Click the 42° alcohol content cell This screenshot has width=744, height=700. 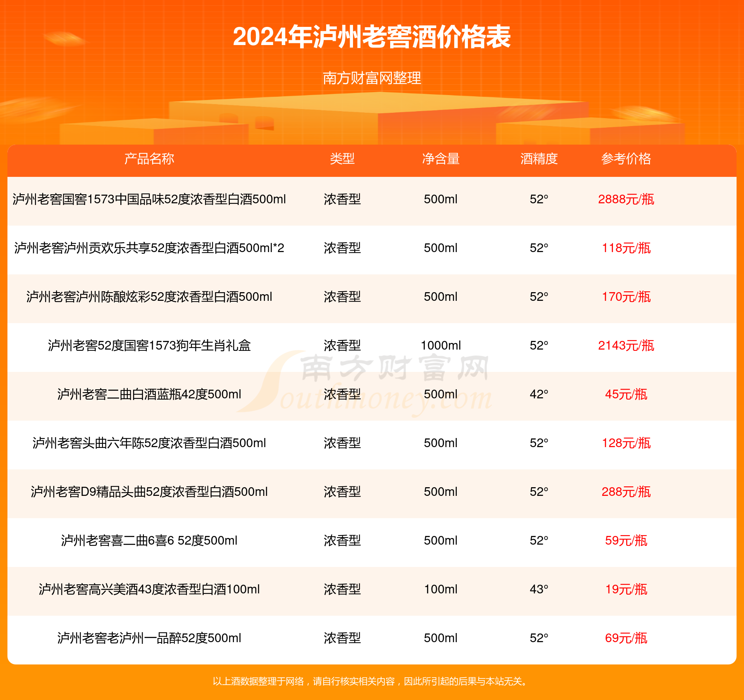coord(539,394)
